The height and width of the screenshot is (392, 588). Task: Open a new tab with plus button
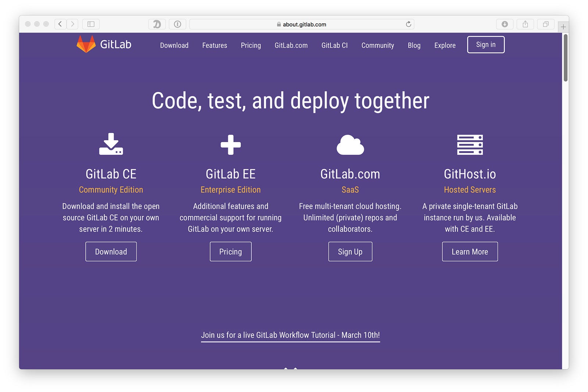[x=563, y=27]
